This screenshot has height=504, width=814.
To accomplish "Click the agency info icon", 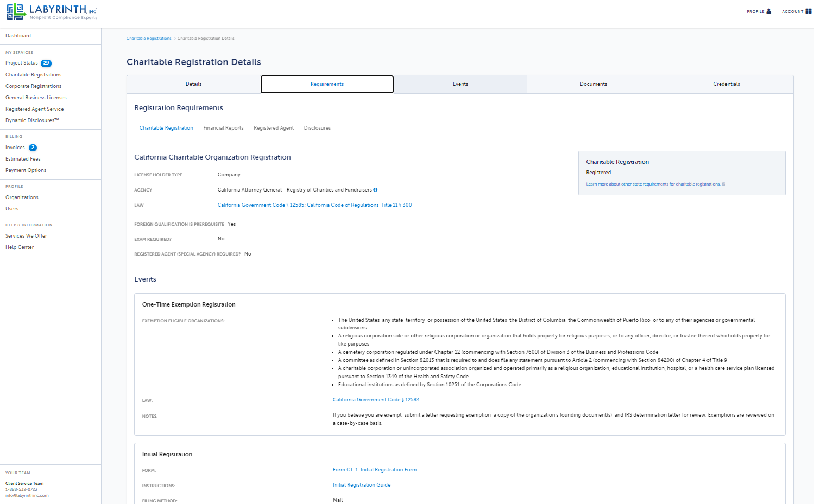I will [375, 190].
